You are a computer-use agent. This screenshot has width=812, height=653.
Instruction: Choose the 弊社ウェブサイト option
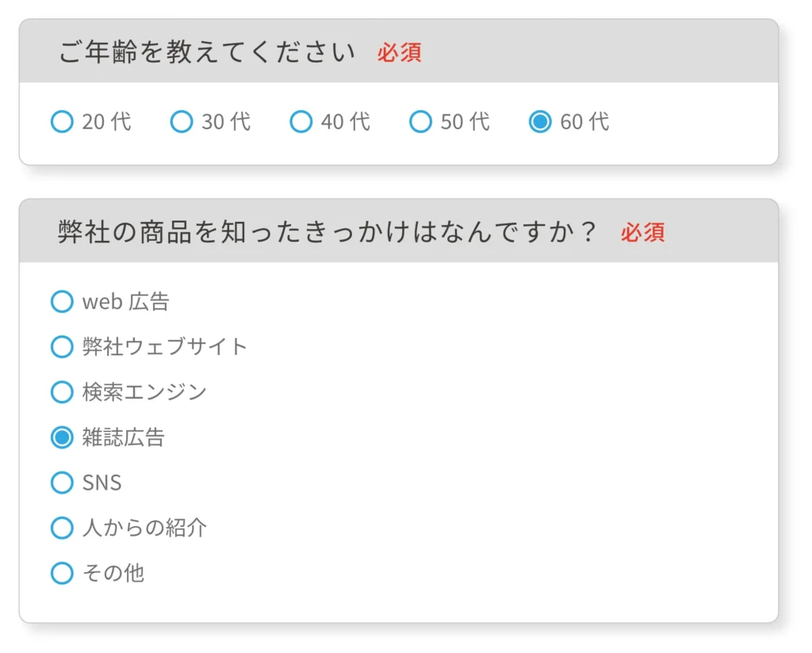coord(62,347)
